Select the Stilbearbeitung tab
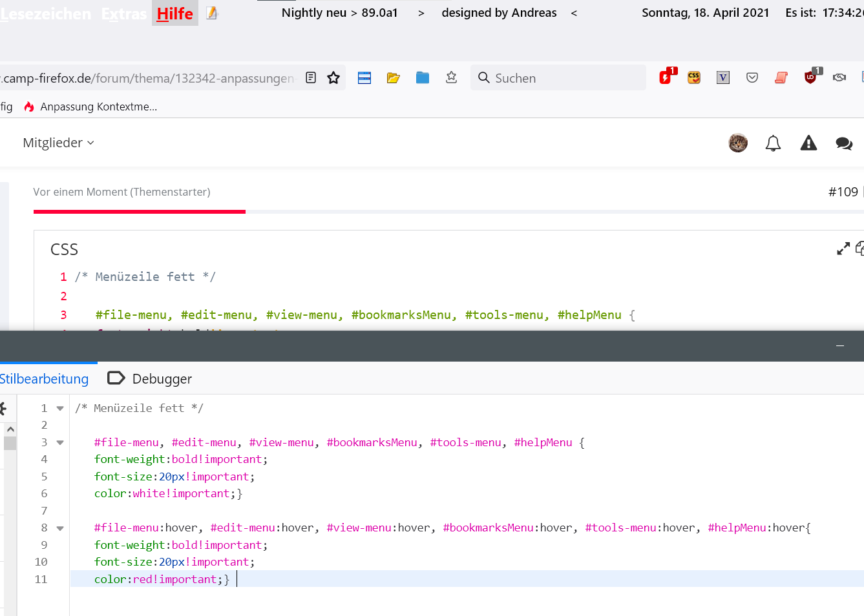The width and height of the screenshot is (864, 616). tap(44, 378)
